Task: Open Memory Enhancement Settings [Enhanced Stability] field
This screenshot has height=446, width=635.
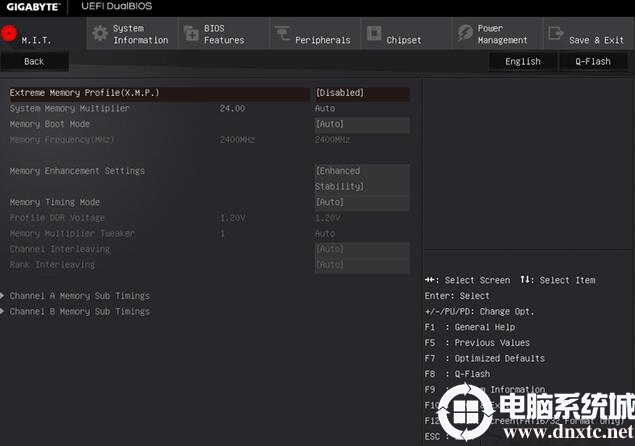Action: click(362, 179)
